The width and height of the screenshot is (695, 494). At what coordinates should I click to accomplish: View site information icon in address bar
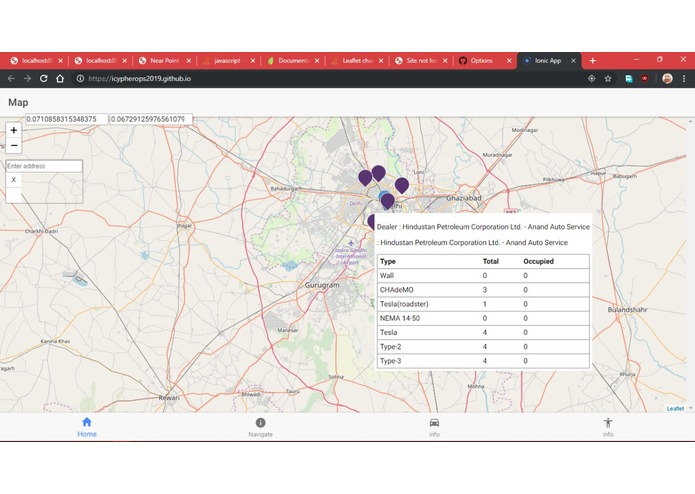click(80, 78)
